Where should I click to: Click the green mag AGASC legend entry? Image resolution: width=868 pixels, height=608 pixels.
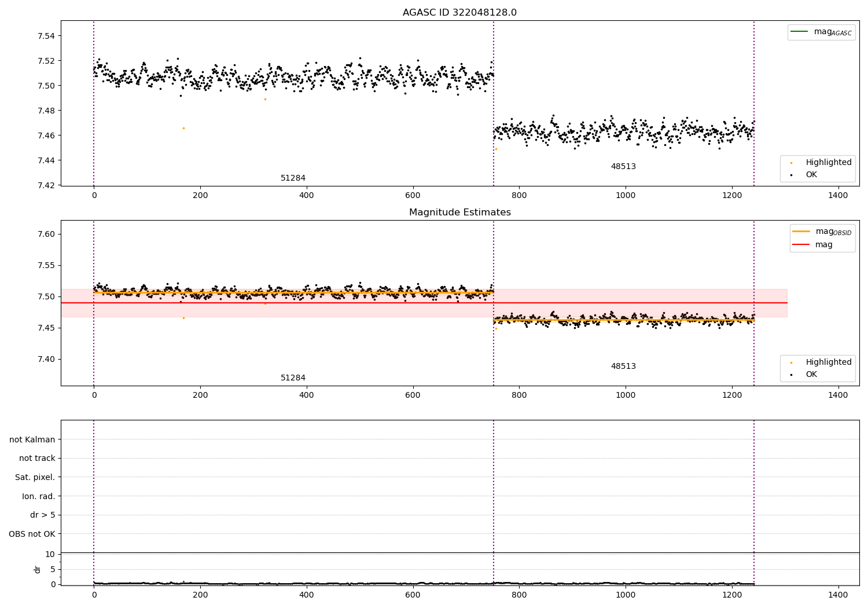[821, 32]
